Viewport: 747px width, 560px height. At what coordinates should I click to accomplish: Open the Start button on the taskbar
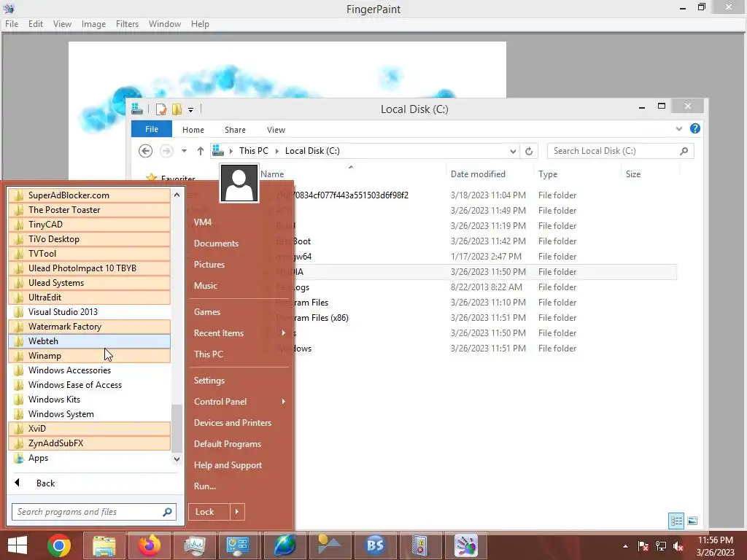tap(18, 545)
